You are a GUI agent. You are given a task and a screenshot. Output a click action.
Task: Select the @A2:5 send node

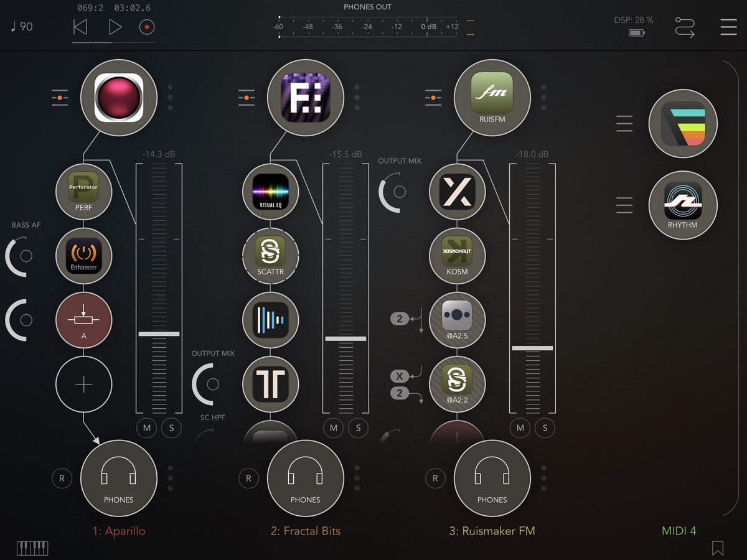coord(458,320)
